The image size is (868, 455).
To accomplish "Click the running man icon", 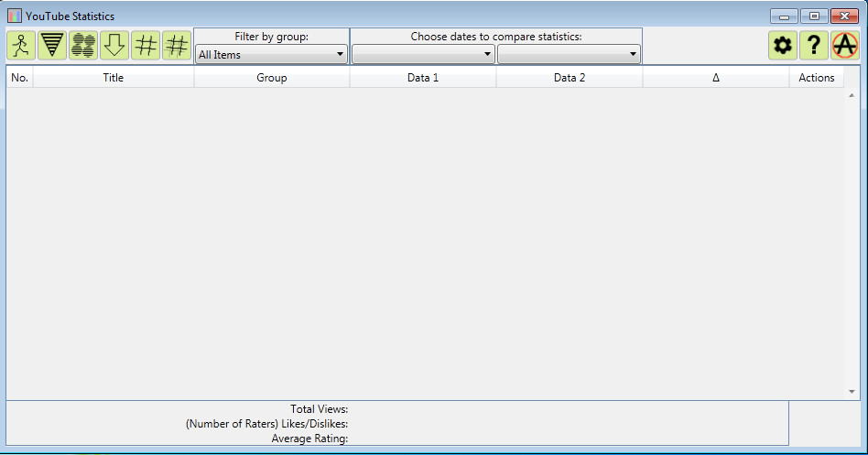I will pyautogui.click(x=21, y=46).
